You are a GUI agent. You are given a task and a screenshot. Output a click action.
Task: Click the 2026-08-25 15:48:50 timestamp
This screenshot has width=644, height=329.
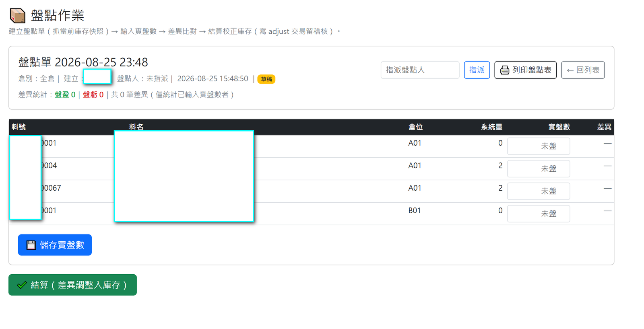[213, 79]
